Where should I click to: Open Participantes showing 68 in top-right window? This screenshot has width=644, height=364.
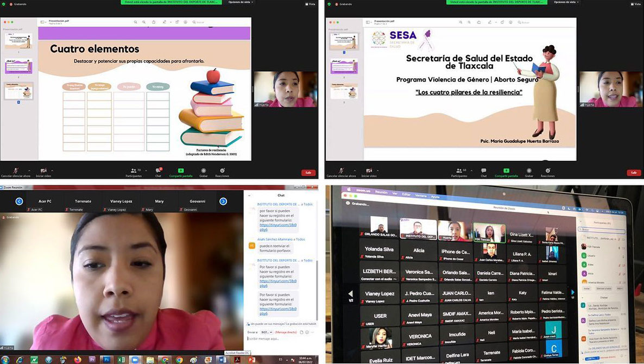[x=459, y=172]
